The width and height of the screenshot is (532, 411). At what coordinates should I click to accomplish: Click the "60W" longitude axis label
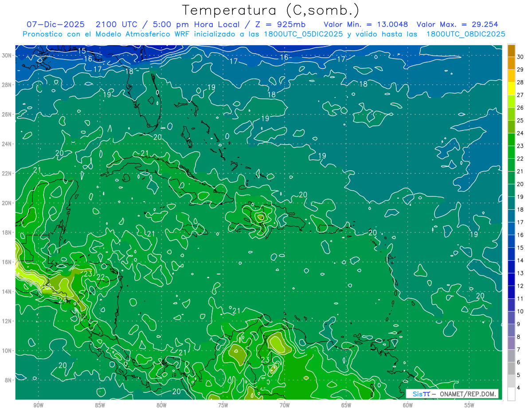coord(408,405)
